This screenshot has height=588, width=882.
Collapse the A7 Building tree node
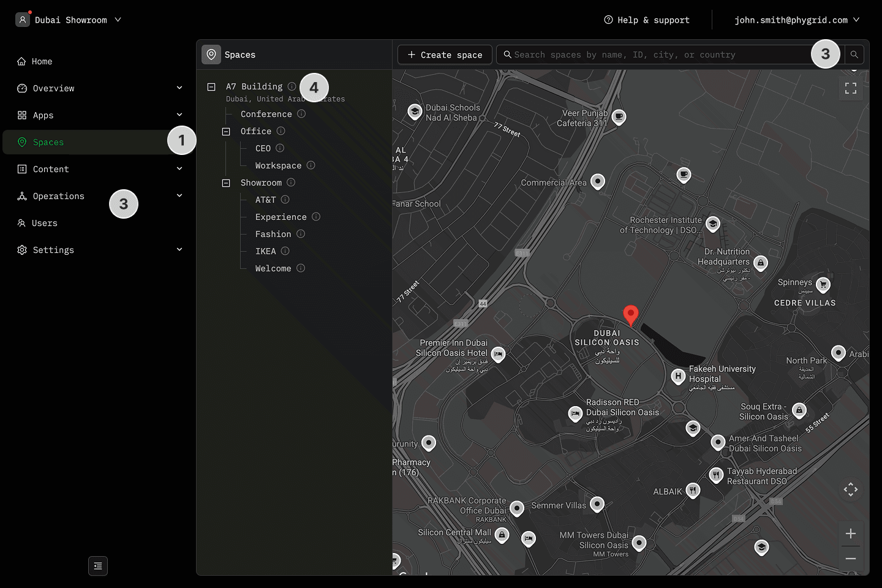coord(211,87)
